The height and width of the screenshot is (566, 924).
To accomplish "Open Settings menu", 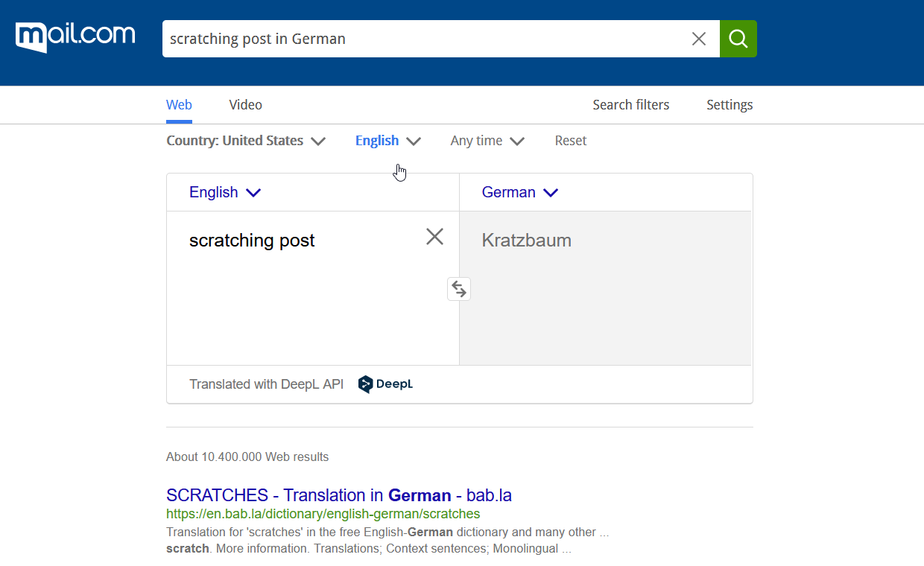I will coord(730,105).
